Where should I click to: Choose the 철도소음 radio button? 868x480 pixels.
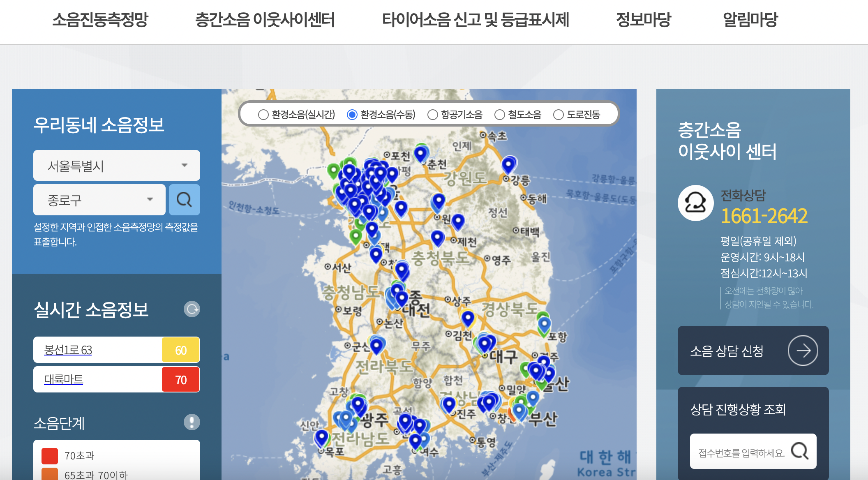coord(499,115)
